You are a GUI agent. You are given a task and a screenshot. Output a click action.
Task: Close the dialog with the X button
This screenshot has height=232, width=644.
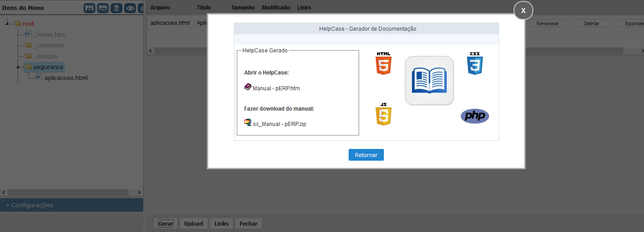(523, 10)
